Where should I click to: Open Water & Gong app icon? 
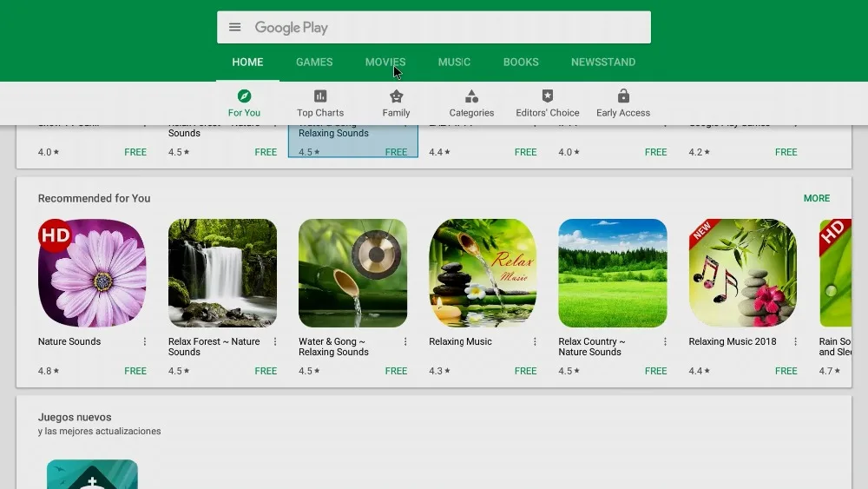352,273
